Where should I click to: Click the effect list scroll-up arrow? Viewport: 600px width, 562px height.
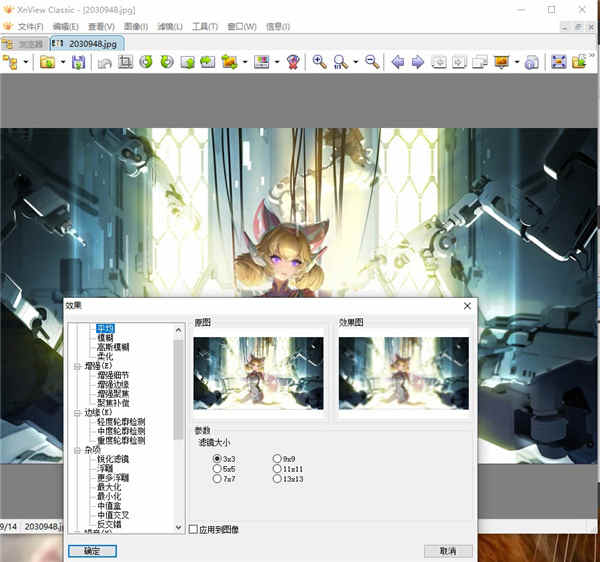178,330
